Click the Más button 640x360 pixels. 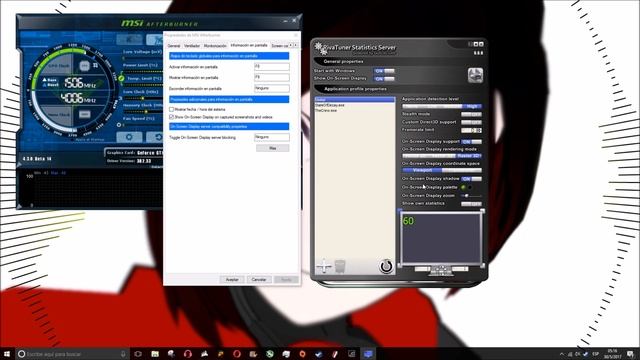point(273,148)
